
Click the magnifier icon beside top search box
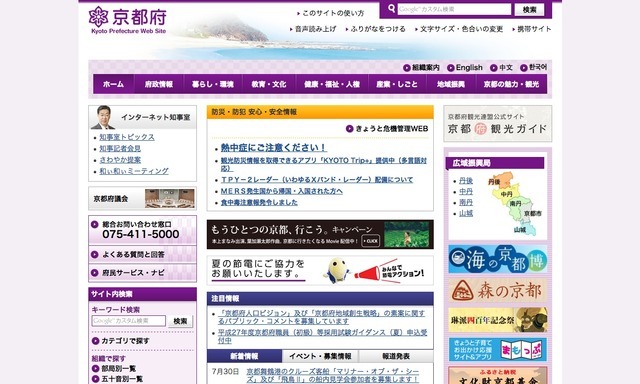[x=391, y=9]
